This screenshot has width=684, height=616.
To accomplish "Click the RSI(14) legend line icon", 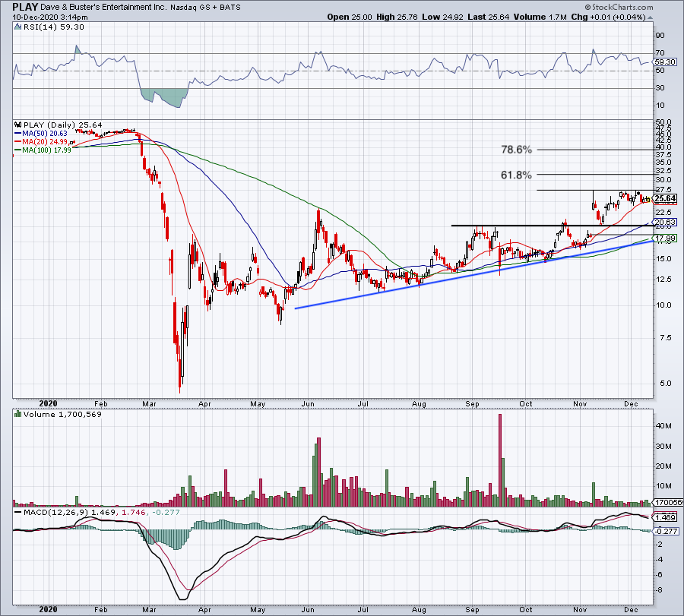I will click(17, 27).
